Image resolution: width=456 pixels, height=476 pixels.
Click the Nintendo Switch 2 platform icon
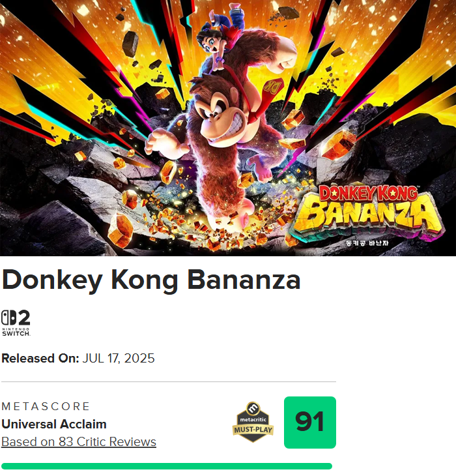pyautogui.click(x=16, y=323)
